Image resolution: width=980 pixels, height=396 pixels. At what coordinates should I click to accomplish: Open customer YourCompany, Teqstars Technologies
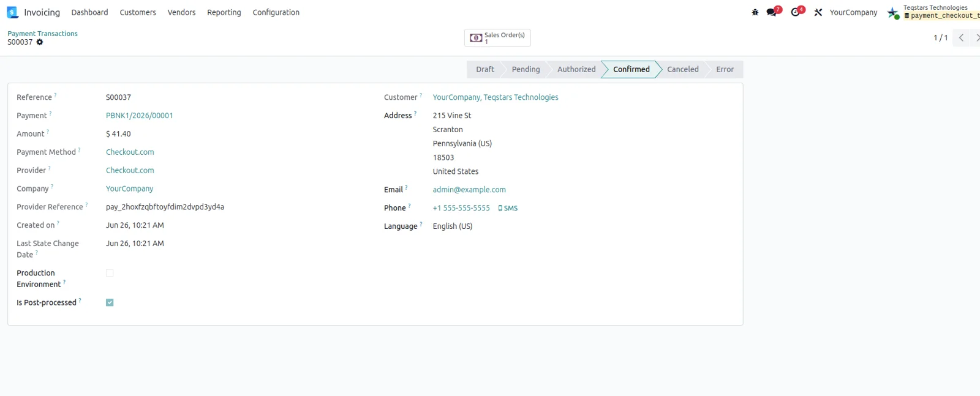tap(496, 97)
